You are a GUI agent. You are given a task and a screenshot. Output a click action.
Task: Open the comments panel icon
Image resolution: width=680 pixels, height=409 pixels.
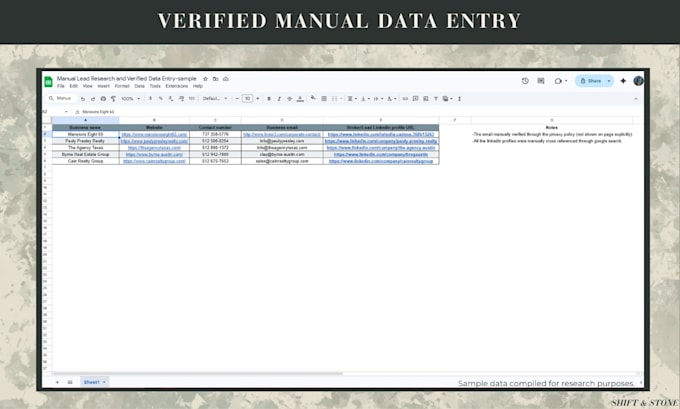(x=541, y=81)
